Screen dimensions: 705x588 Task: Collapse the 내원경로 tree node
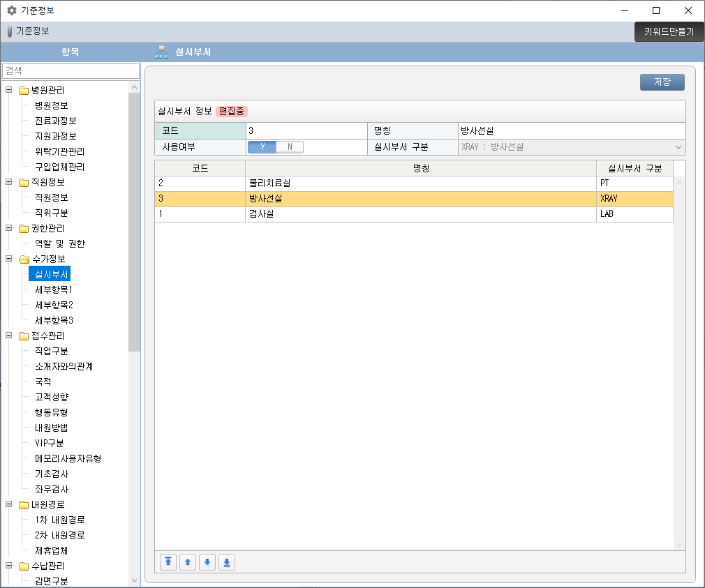[x=9, y=504]
